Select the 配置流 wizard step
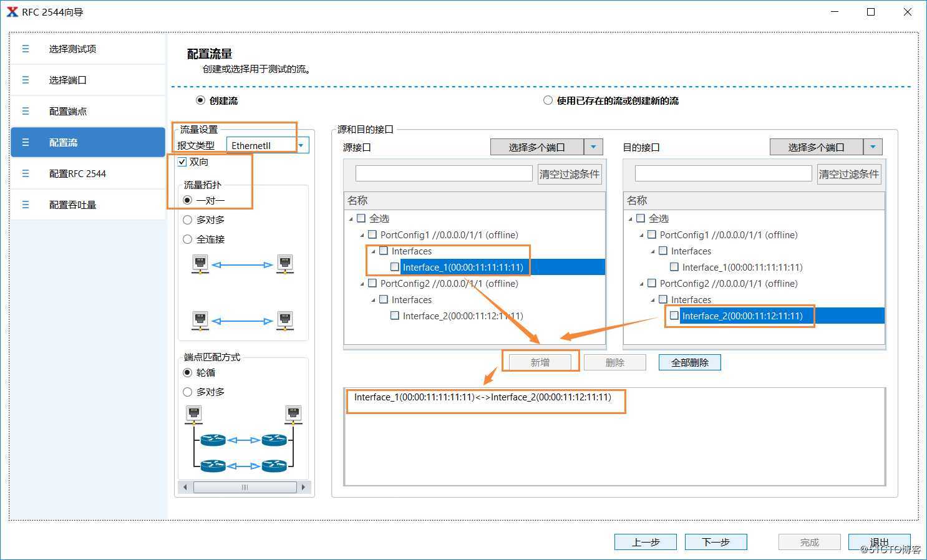The image size is (927, 560). point(88,142)
